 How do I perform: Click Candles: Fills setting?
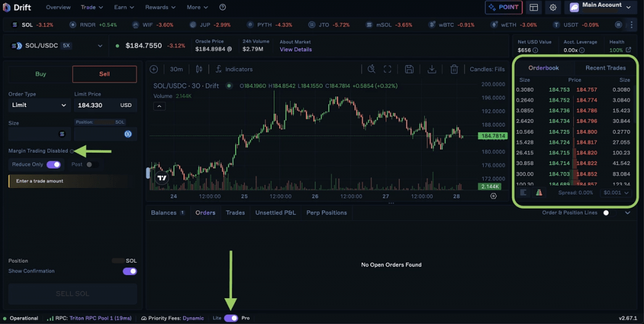coord(487,70)
